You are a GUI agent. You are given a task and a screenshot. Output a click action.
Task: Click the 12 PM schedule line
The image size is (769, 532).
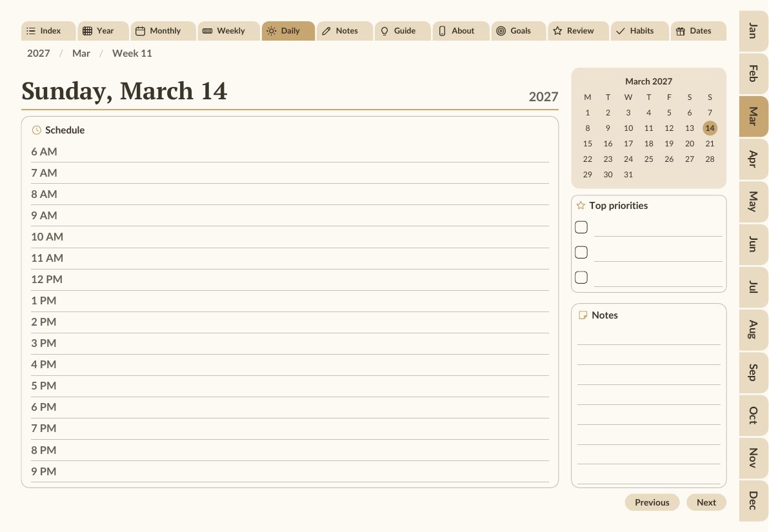290,279
